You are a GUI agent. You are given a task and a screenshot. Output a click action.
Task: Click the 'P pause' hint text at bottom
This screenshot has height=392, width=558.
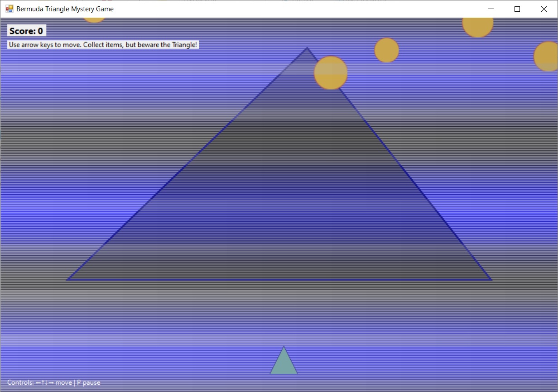[88, 383]
